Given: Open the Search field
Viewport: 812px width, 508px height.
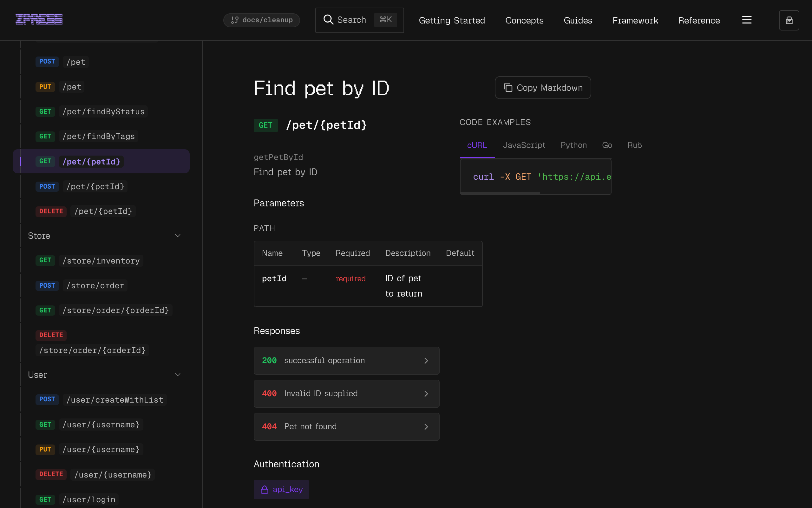Looking at the screenshot, I should [359, 20].
